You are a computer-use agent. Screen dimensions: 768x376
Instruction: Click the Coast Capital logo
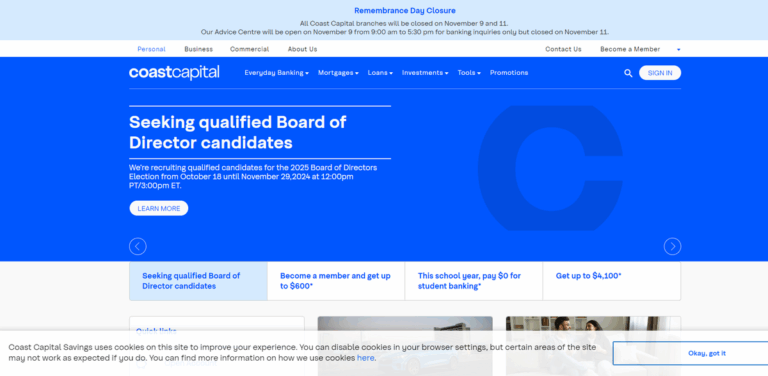pyautogui.click(x=174, y=72)
